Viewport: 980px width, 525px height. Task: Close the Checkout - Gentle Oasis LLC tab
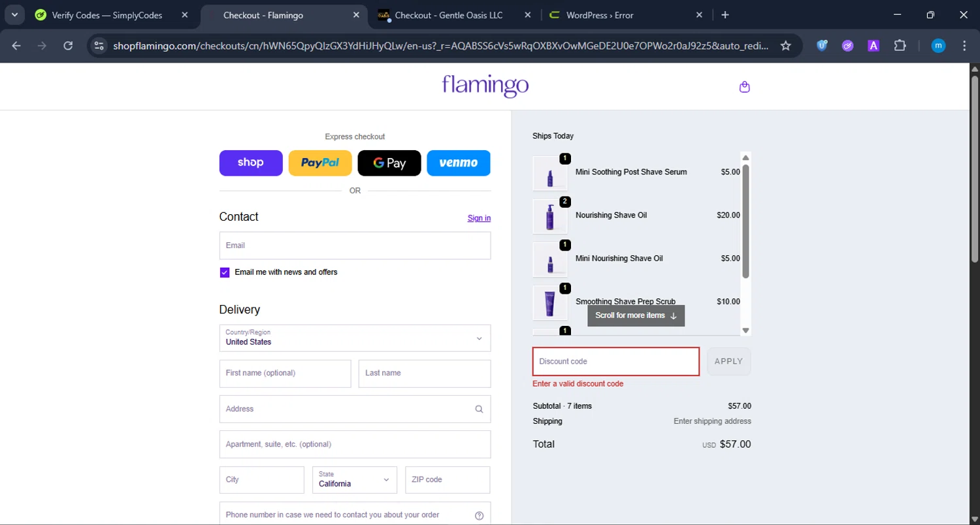tap(527, 15)
